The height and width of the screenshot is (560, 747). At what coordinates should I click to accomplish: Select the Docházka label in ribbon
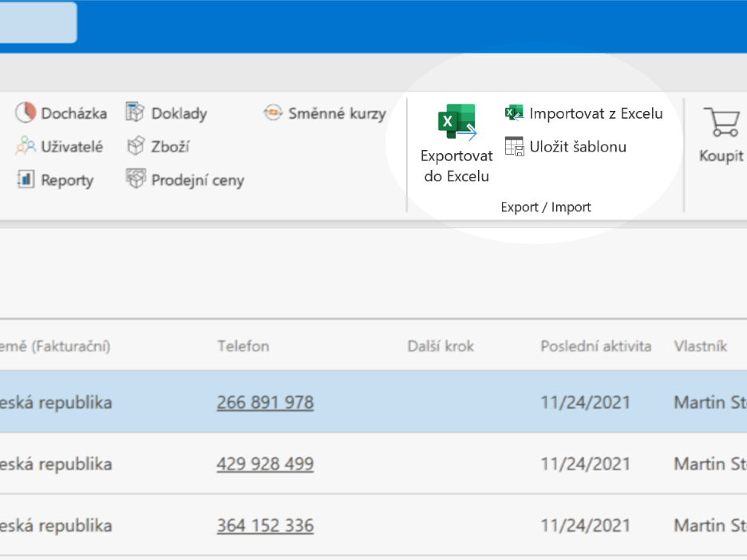pyautogui.click(x=74, y=113)
